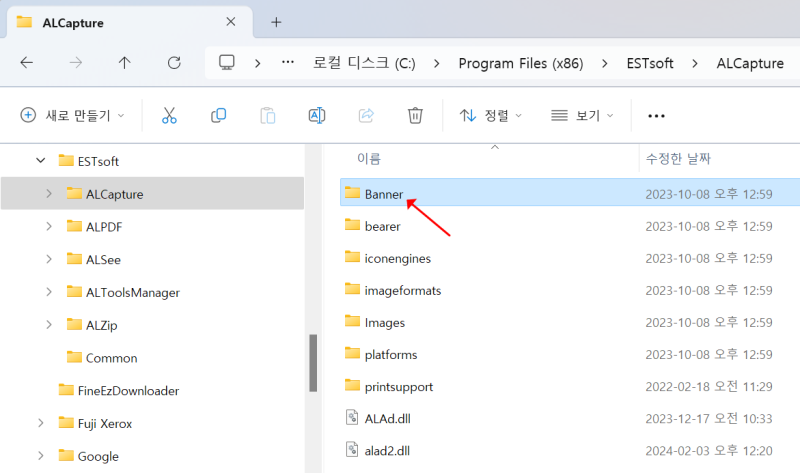Select FineEzDownloader folder in tree
Viewport: 800px width, 473px height.
point(128,390)
